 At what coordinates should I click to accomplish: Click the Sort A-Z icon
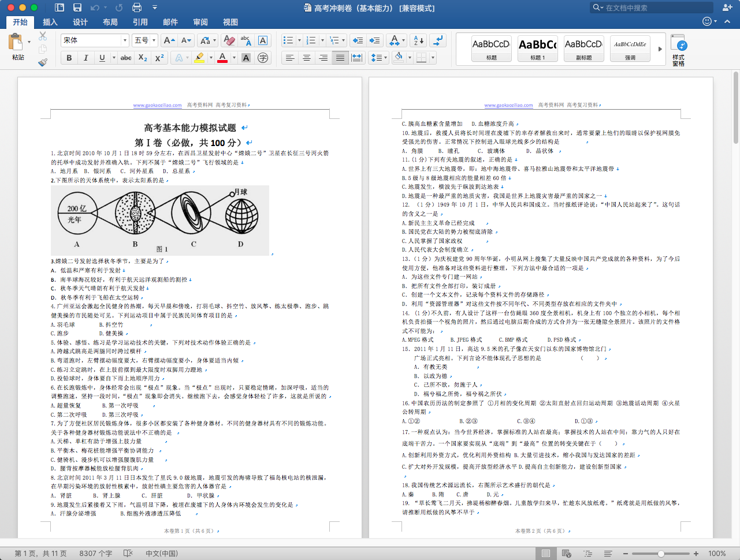(x=419, y=40)
